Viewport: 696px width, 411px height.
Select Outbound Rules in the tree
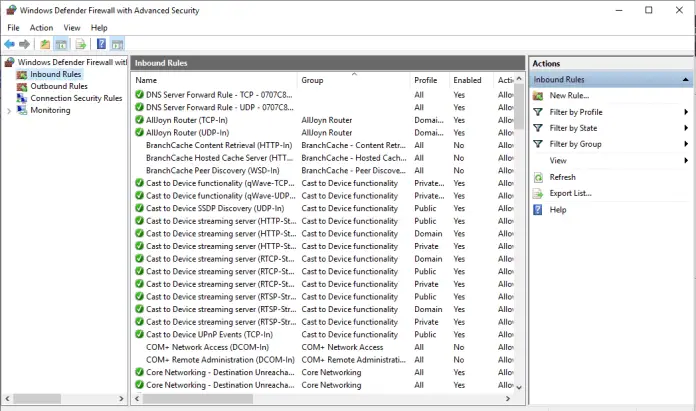click(x=59, y=86)
